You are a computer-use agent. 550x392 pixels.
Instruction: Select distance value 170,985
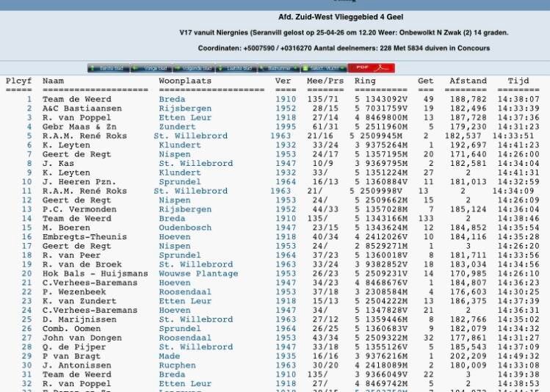[468, 274]
